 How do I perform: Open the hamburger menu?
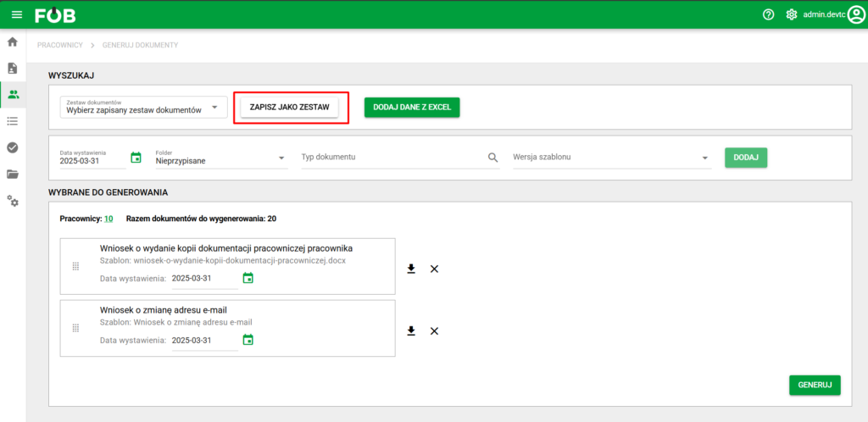click(x=17, y=14)
